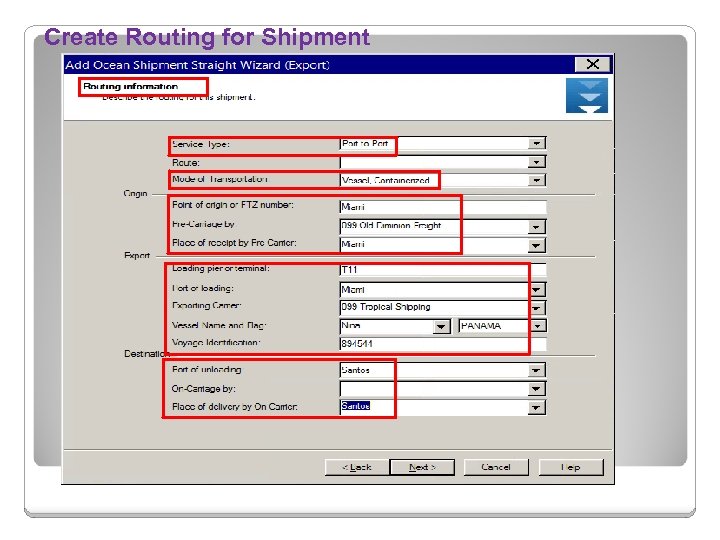
Task: Expand the Pre-Carriage by dropdown arrow
Action: (x=536, y=226)
